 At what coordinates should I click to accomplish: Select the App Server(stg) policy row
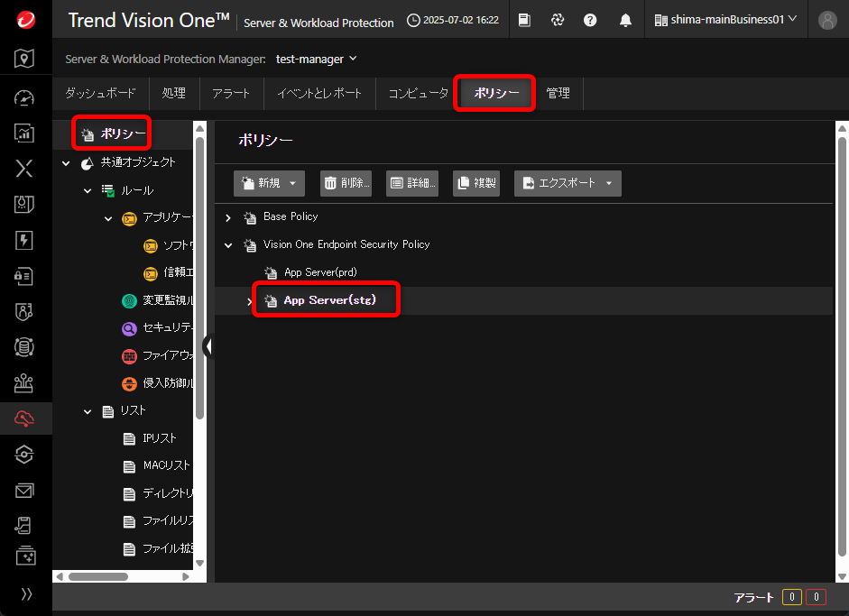pyautogui.click(x=523, y=300)
